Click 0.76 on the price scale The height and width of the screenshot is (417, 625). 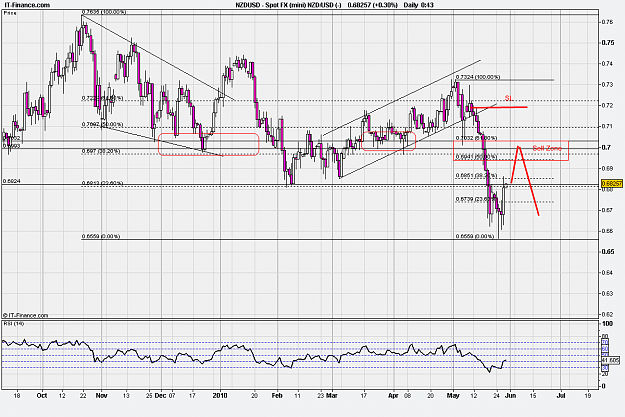pos(607,22)
